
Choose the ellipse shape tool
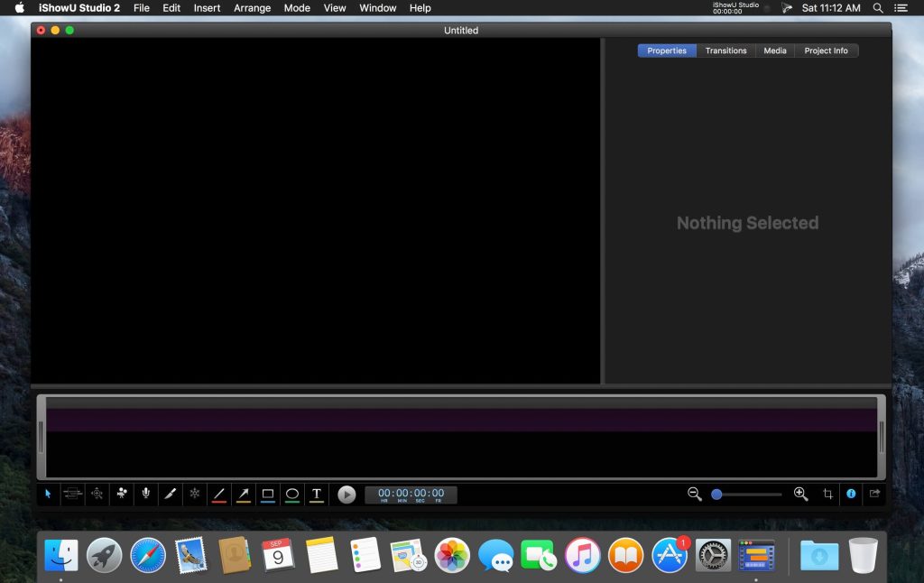(291, 494)
